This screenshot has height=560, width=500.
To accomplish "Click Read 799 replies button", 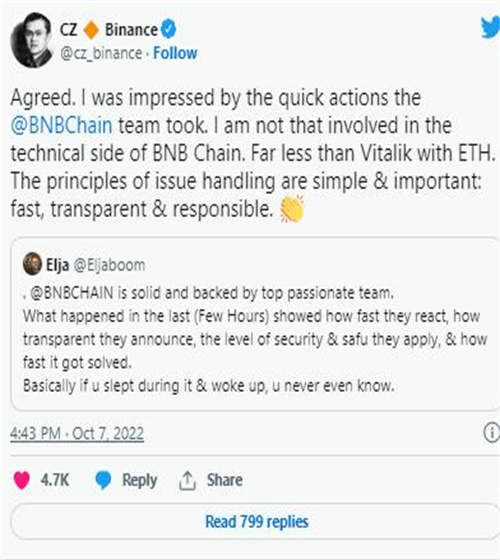I will [x=256, y=521].
